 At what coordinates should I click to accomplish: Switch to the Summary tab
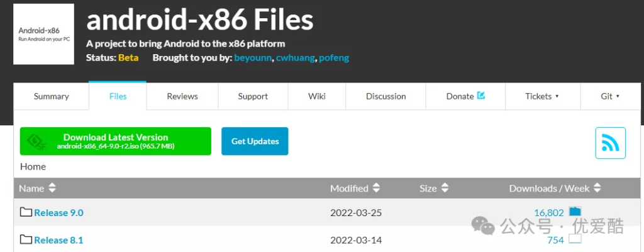point(51,96)
